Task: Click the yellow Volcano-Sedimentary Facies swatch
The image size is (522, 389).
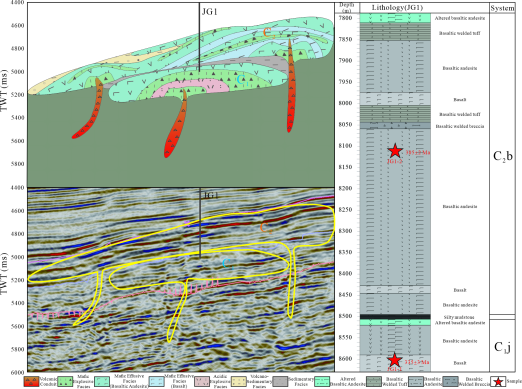Action: coord(239,382)
